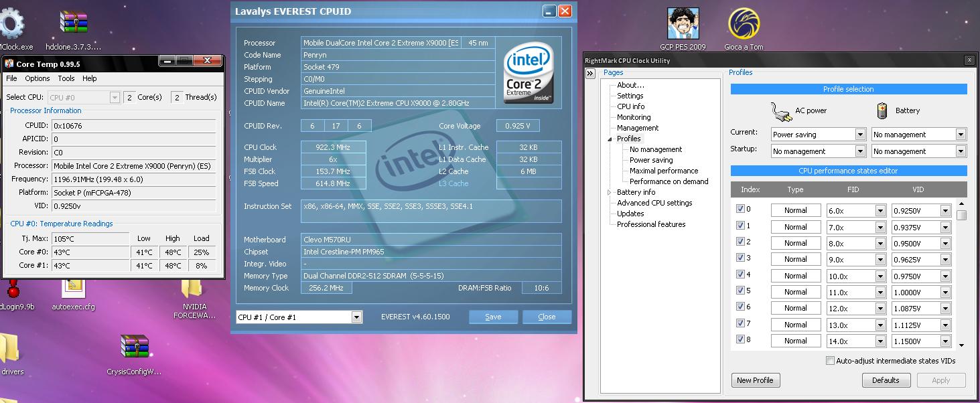Uncheck performance state index 2
980x403 pixels.
tap(740, 242)
